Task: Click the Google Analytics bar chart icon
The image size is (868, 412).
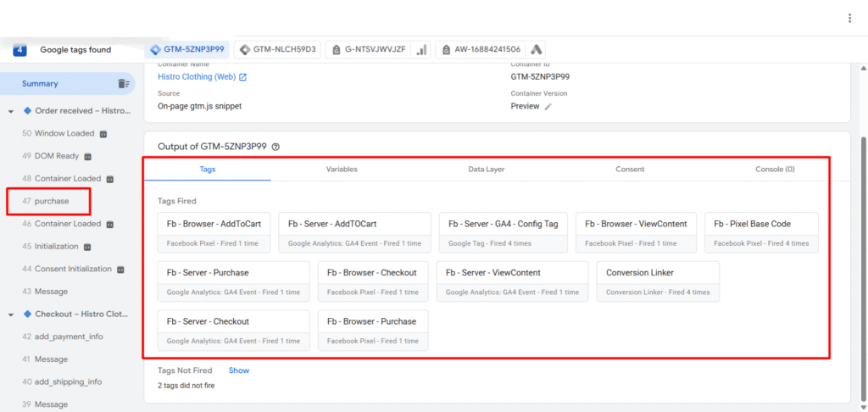Action: (x=422, y=50)
